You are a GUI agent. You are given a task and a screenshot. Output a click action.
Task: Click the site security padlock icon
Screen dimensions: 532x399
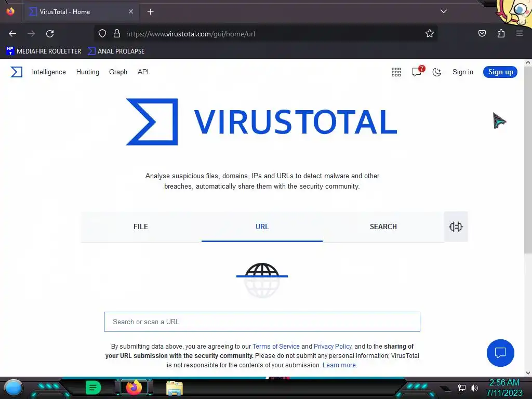117,34
